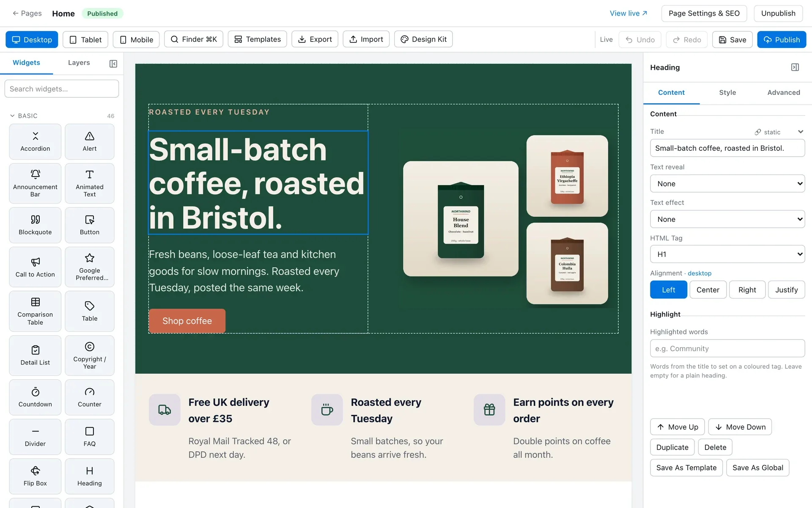Click the Duplicate button
Viewport: 812px width, 508px height.
672,447
